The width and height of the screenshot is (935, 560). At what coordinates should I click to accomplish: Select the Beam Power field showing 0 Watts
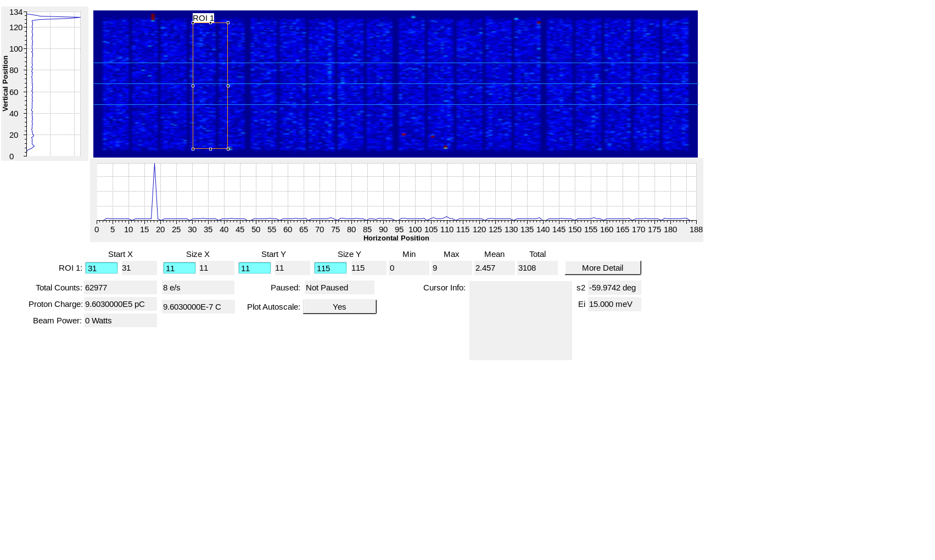[120, 320]
